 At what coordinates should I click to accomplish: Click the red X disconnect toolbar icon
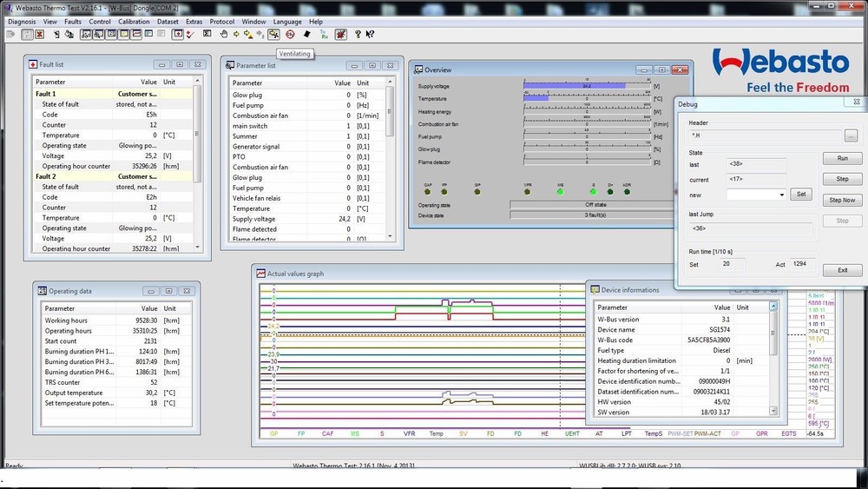(39, 35)
